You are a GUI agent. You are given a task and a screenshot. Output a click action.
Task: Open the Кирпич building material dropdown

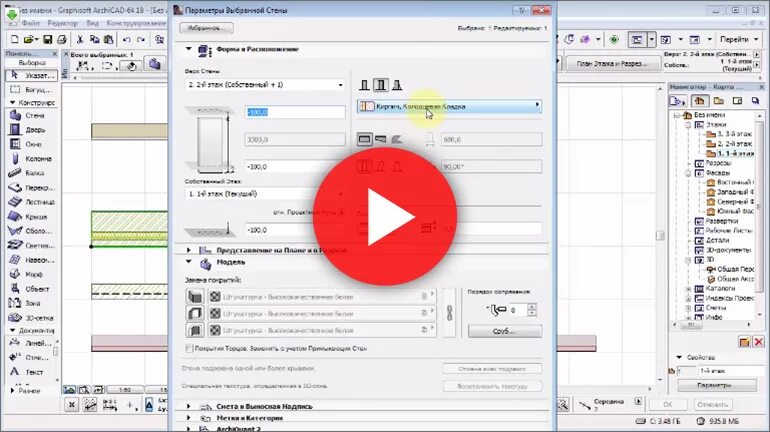(x=449, y=106)
